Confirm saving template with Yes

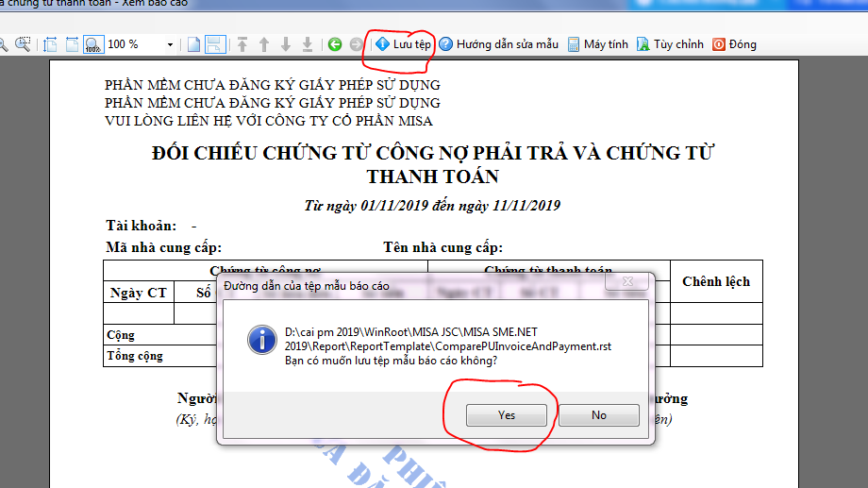coord(507,415)
